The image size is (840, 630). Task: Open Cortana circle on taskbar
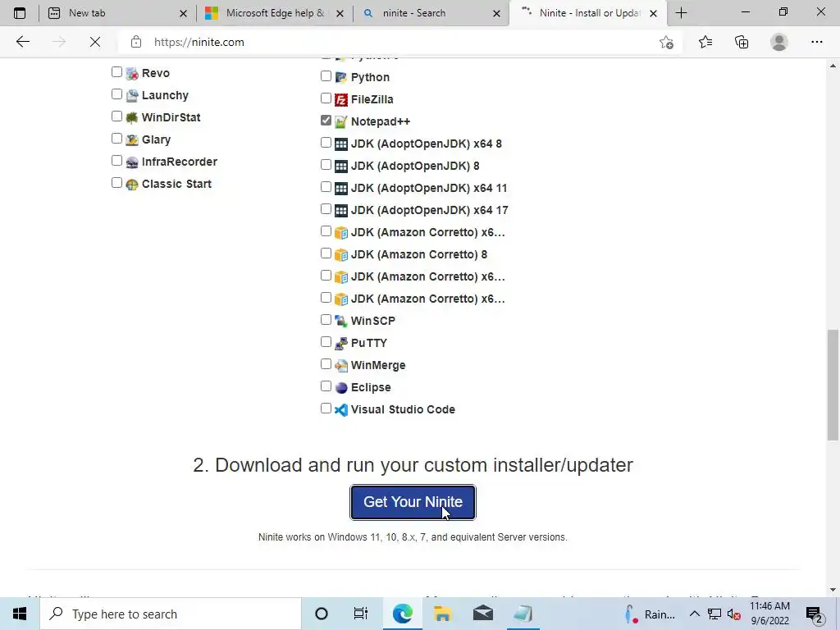tap(322, 614)
